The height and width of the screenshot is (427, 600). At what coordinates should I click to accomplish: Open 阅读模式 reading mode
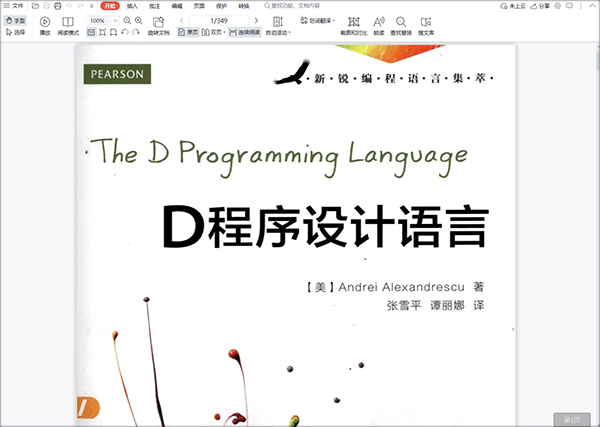tap(68, 26)
